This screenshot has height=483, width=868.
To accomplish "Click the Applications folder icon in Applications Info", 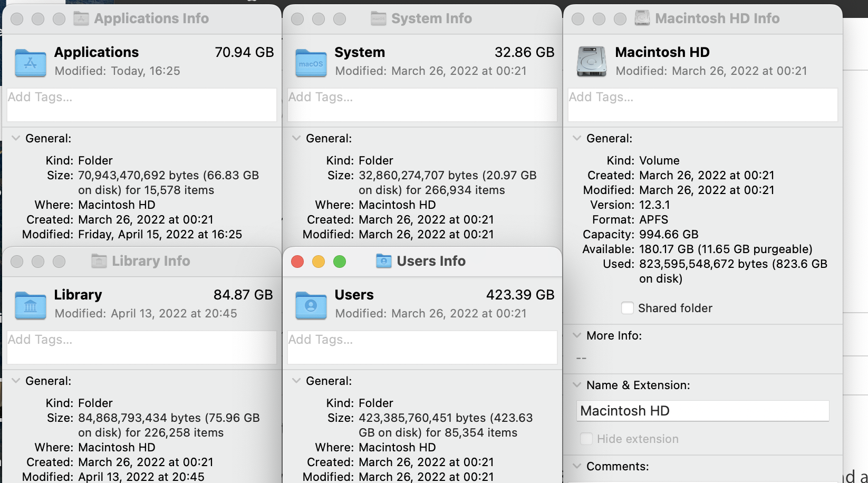I will pyautogui.click(x=31, y=62).
